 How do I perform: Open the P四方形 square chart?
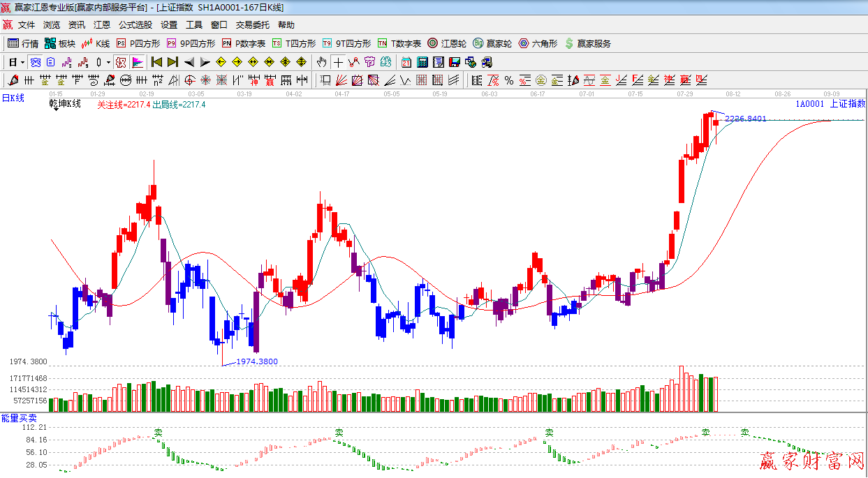pos(138,43)
